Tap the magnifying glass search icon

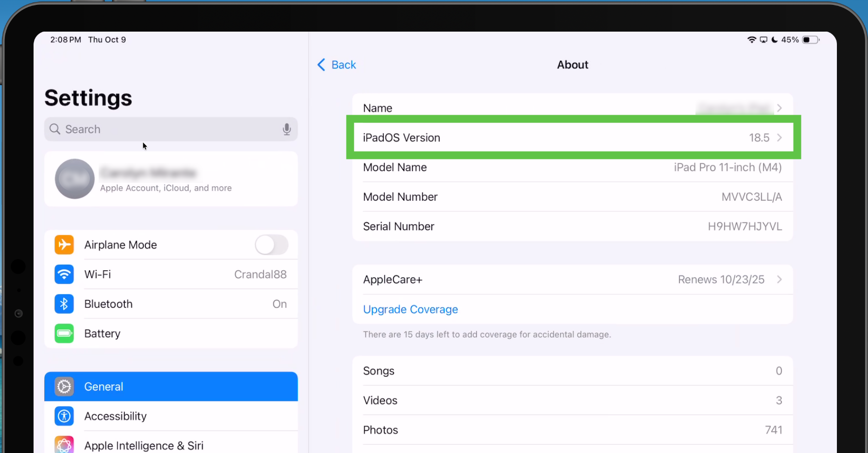pyautogui.click(x=55, y=129)
